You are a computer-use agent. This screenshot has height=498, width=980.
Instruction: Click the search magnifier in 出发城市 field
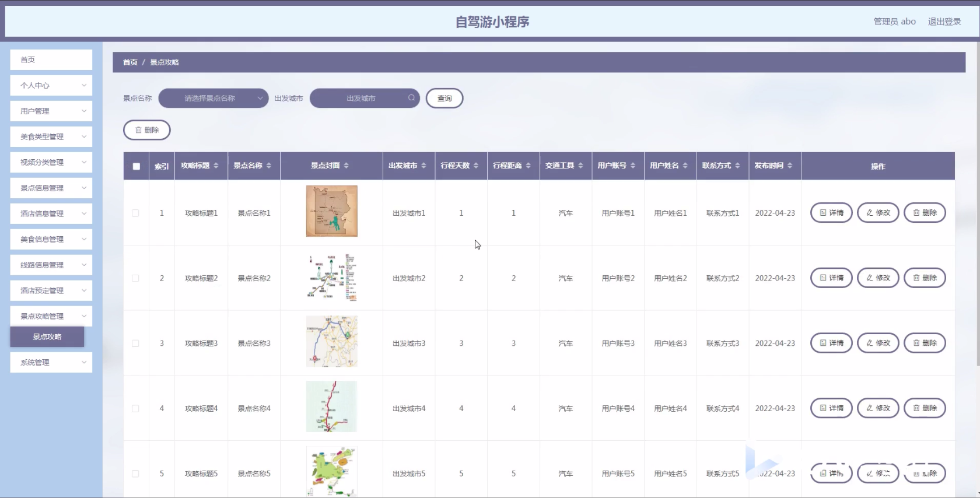point(411,98)
